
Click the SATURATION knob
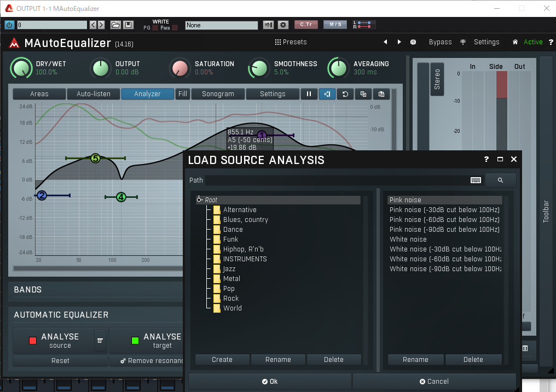pyautogui.click(x=180, y=68)
